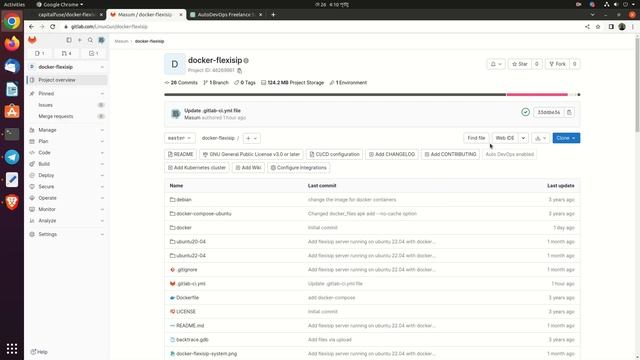640x360 pixels.
Task: Expand the Plan menu
Action: pyautogui.click(x=67, y=141)
